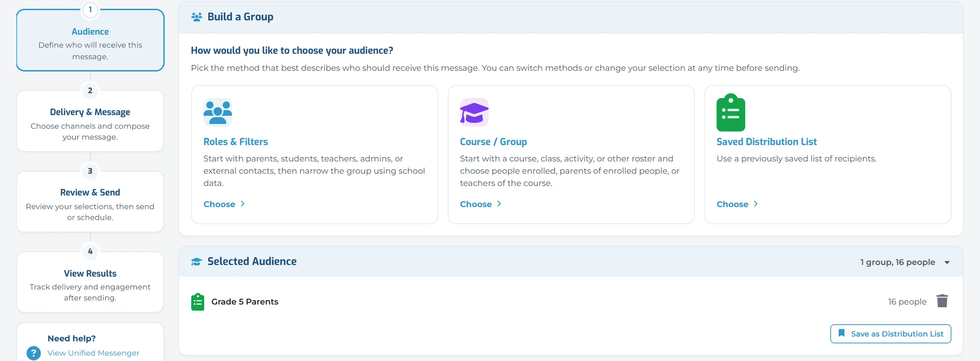Click the step 1 number badge

90,10
